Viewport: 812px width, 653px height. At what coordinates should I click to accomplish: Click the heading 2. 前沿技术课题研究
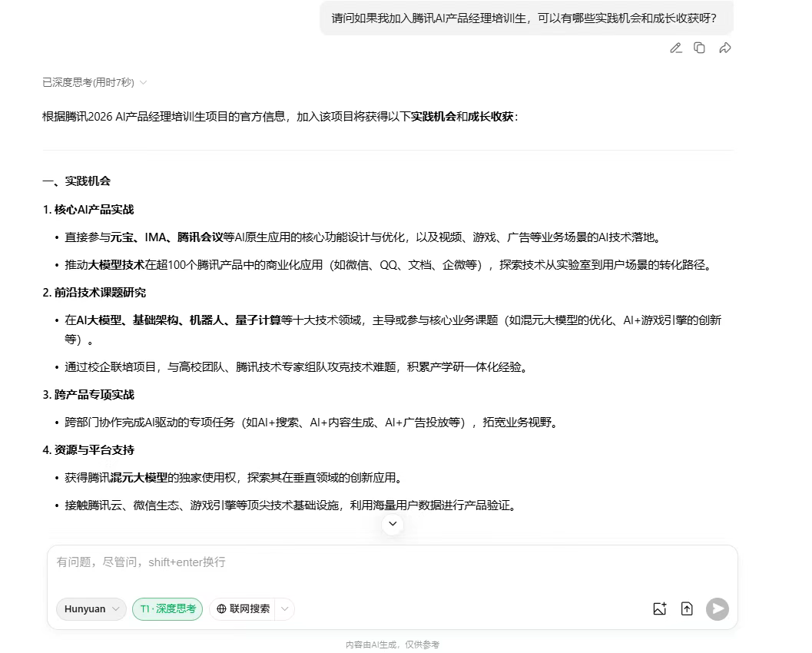94,293
